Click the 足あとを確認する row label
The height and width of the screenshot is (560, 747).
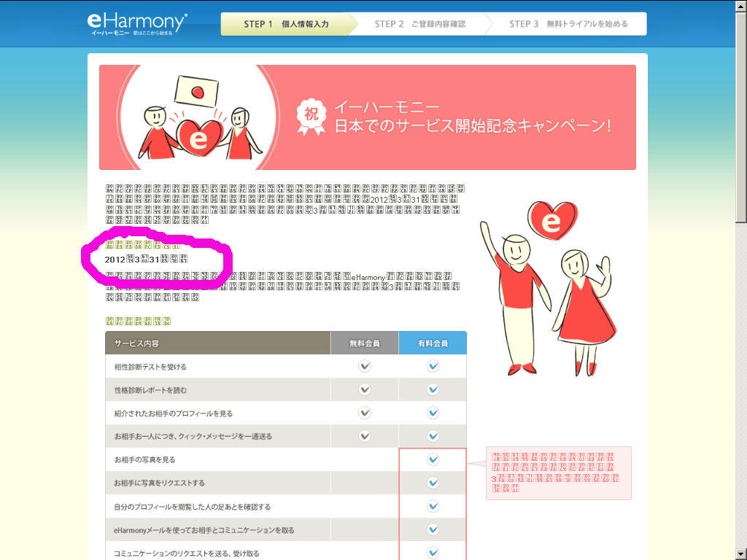192,507
